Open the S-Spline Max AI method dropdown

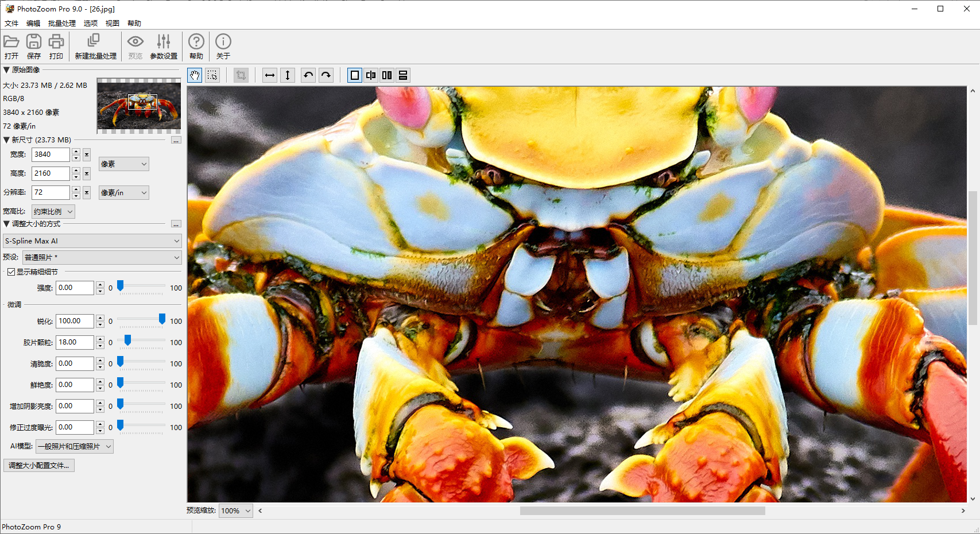(x=92, y=241)
